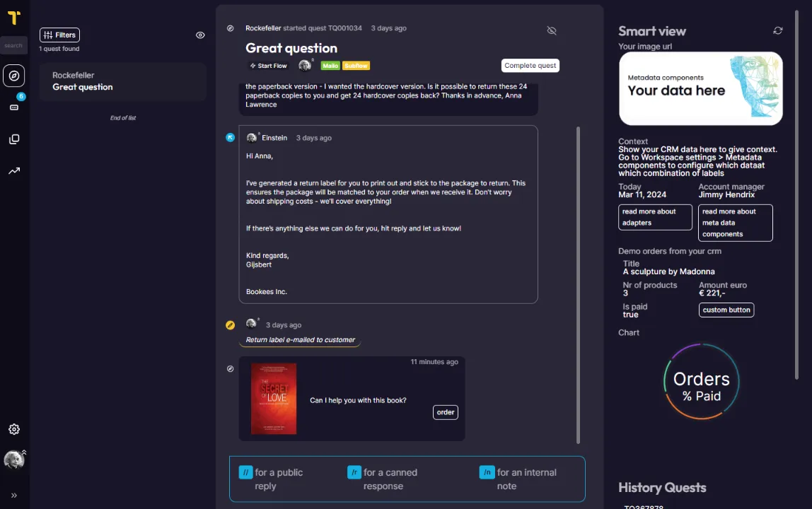Click the order button on book card
This screenshot has height=509, width=812.
(446, 412)
